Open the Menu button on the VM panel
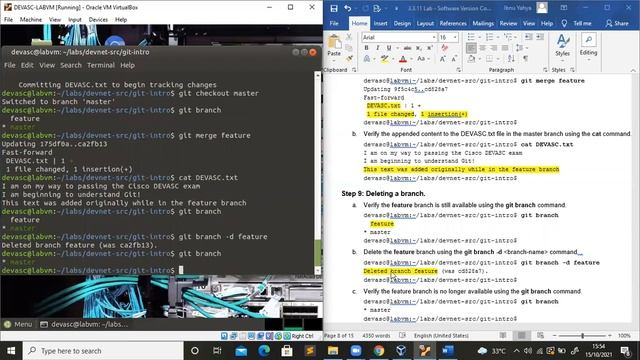Viewport: 640px width, 360px height. (18, 324)
